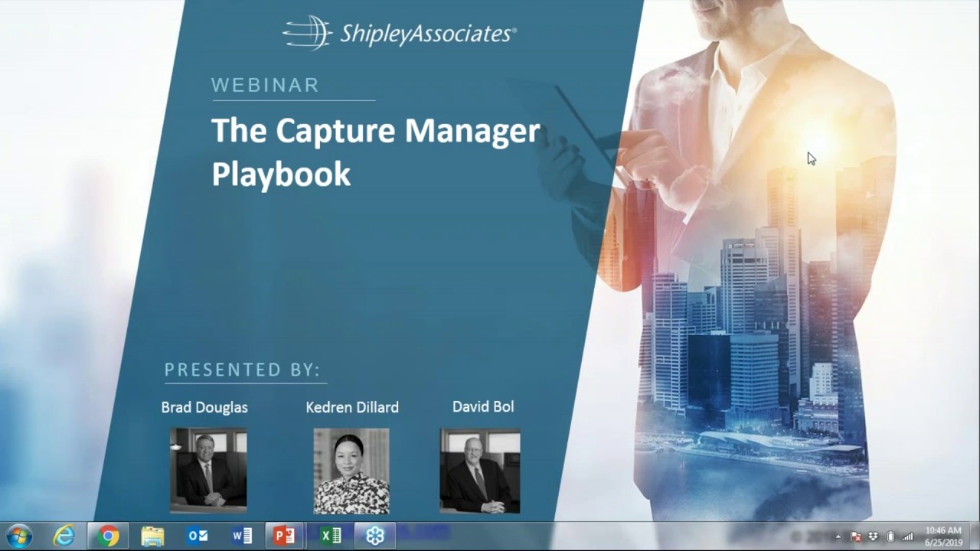Check the battery status tray icon
Viewport: 980px width, 551px height.
pos(890,536)
